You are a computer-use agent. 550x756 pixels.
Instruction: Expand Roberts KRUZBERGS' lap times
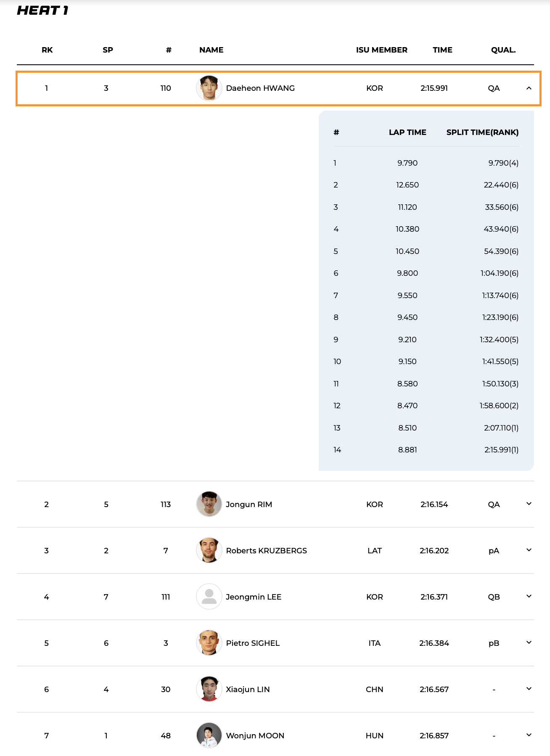click(529, 550)
